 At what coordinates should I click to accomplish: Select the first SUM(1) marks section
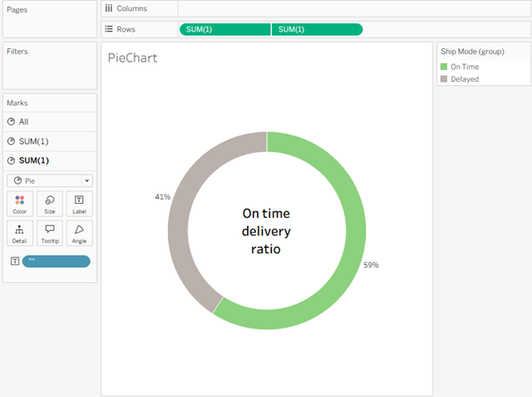coord(49,141)
